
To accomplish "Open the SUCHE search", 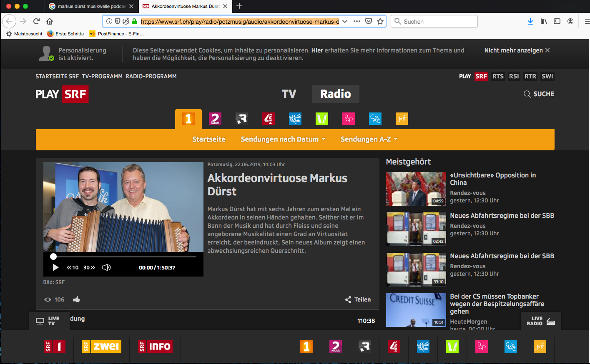I will pyautogui.click(x=539, y=94).
